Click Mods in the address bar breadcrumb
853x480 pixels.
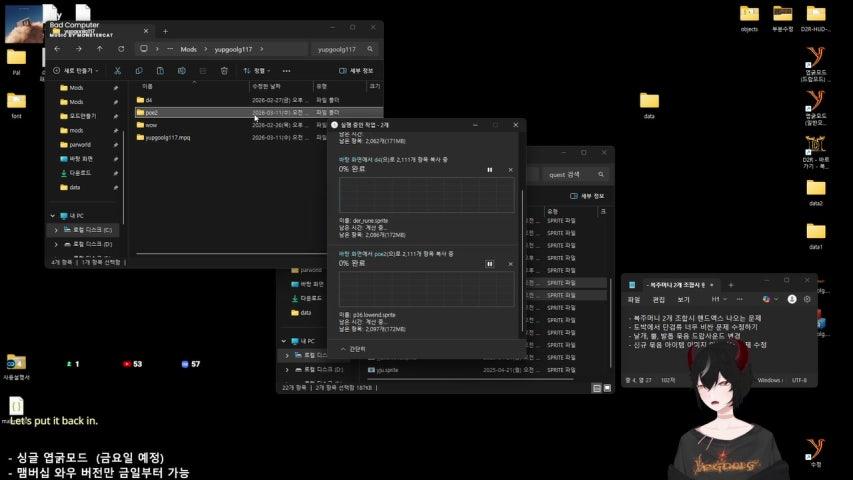pyautogui.click(x=188, y=48)
